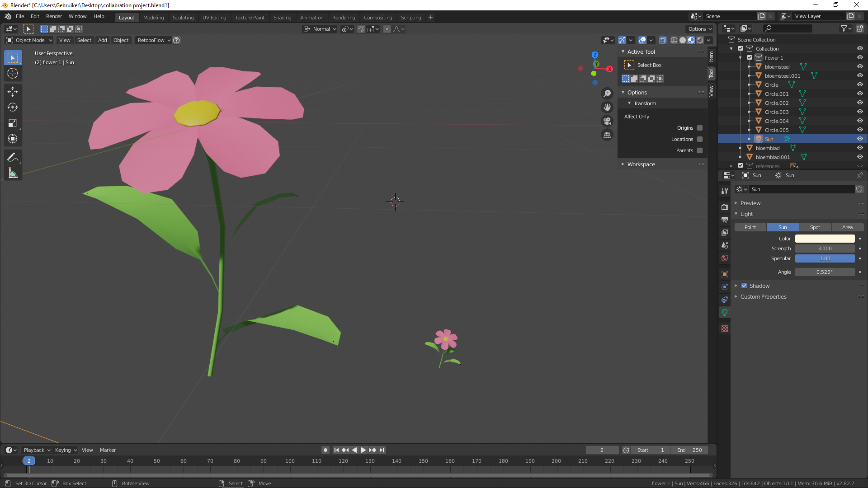Open the Render menu
Screen dimensions: 868x488
tap(54, 16)
